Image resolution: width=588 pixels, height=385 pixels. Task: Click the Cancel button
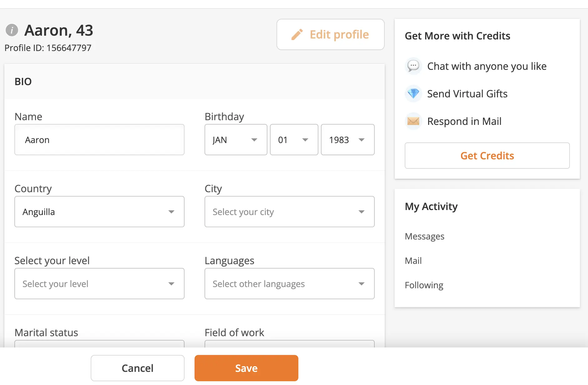point(137,368)
